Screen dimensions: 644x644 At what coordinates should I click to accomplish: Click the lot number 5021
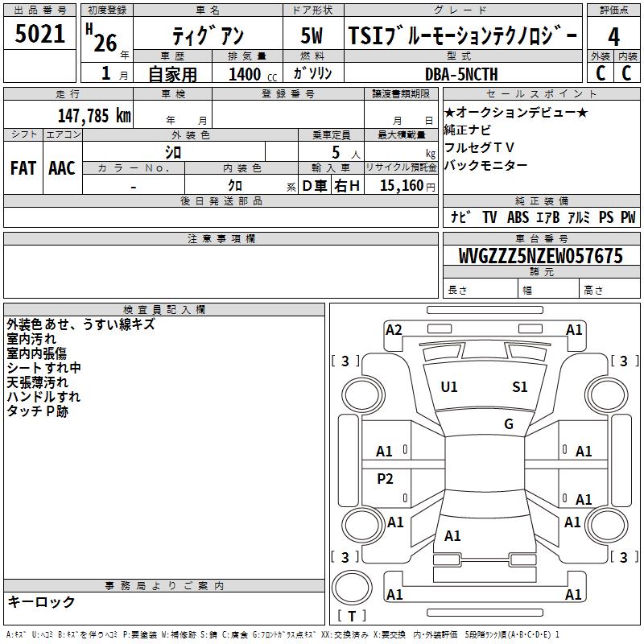point(39,34)
